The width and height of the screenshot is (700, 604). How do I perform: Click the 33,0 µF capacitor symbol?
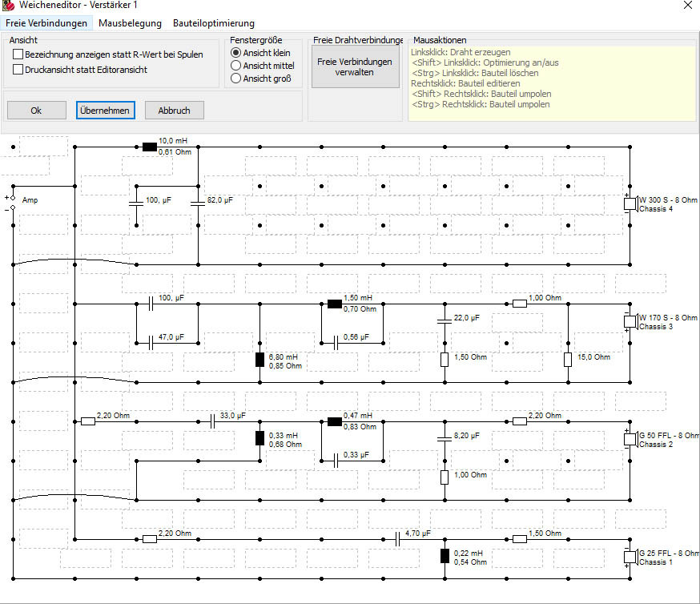coord(212,421)
